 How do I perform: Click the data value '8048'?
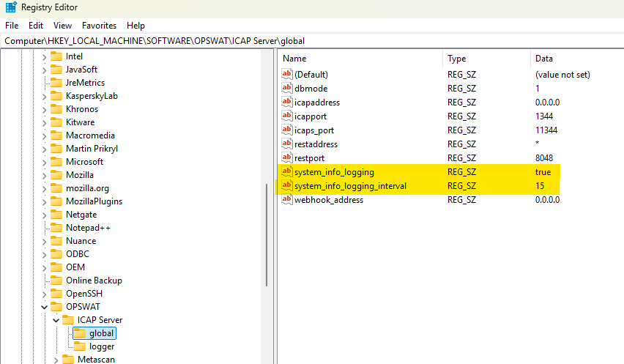[544, 158]
